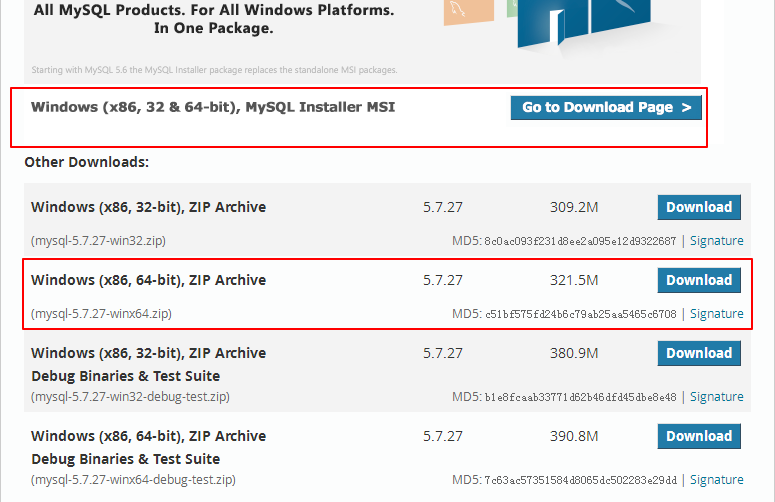This screenshot has height=502, width=775.
Task: Select the MySQL Installer MSI heading text
Action: (x=213, y=107)
